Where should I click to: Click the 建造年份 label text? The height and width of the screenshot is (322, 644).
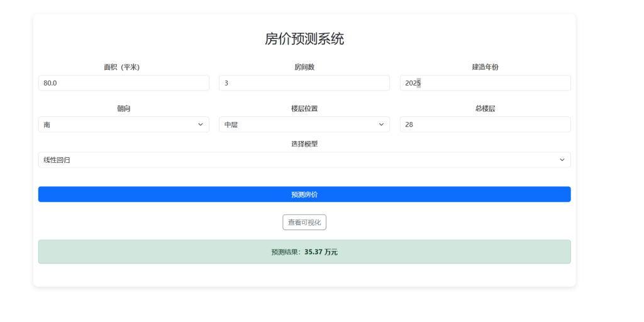coord(485,67)
